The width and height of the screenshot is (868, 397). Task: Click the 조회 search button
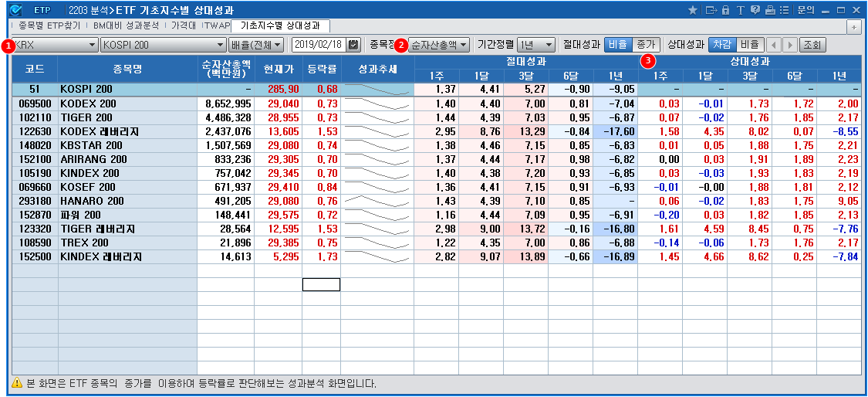pos(812,45)
